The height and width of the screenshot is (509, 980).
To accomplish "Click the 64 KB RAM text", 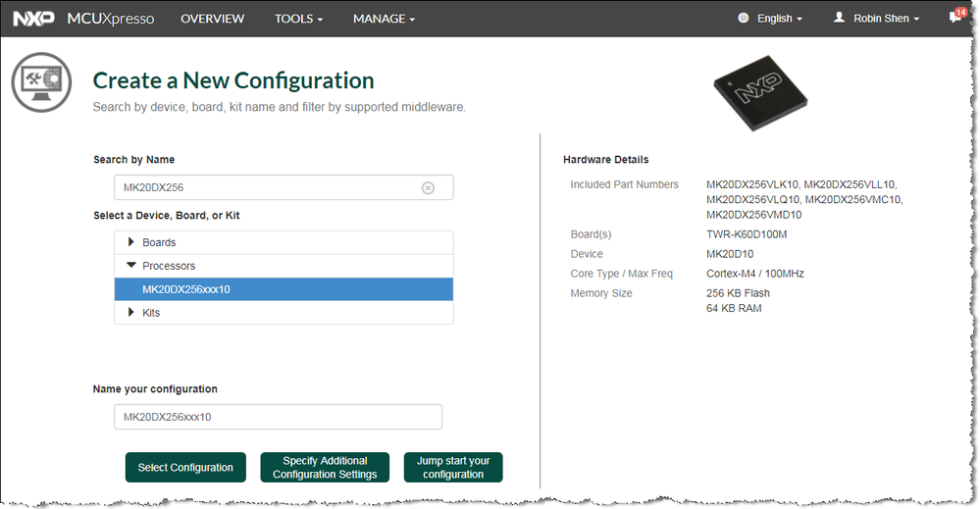I will point(734,308).
